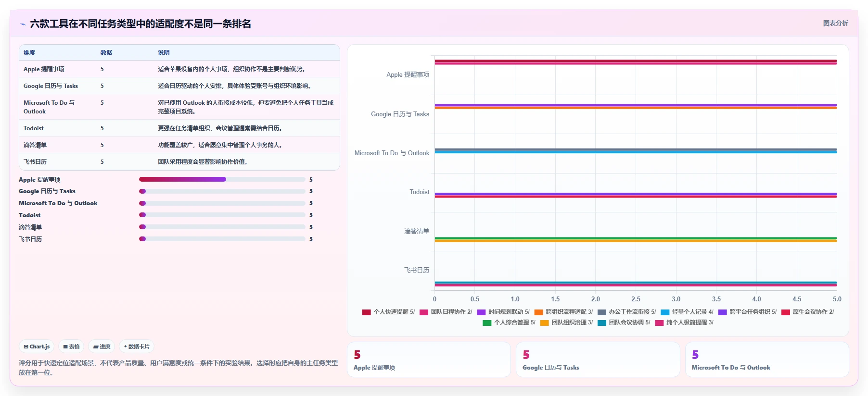Image resolution: width=868 pixels, height=396 pixels.
Task: Click the Google 日历与 Tasks progress bar
Action: click(222, 191)
